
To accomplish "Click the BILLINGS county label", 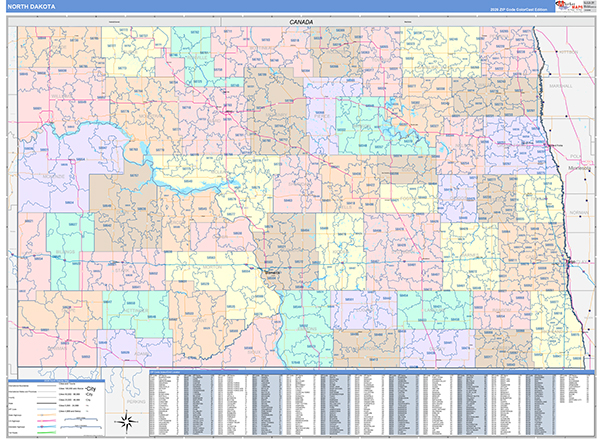I will click(x=65, y=252).
